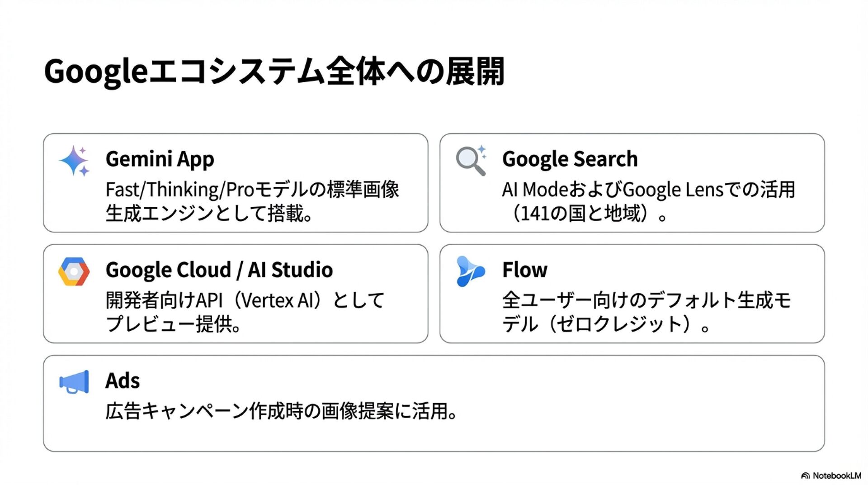Click the Google Cloud hexagon icon
This screenshot has height=485, width=868.
[74, 271]
